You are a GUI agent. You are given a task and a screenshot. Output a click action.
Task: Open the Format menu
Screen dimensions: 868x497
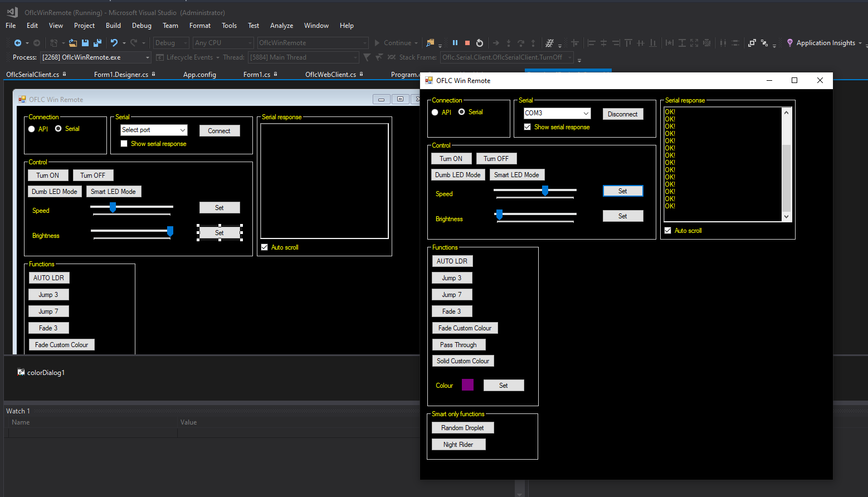point(200,26)
